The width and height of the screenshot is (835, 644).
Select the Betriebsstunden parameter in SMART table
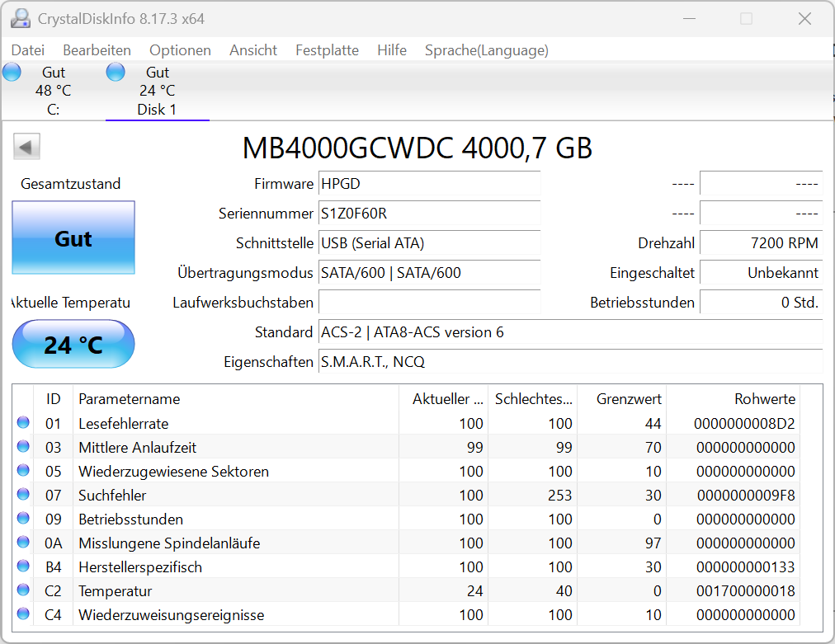point(130,519)
